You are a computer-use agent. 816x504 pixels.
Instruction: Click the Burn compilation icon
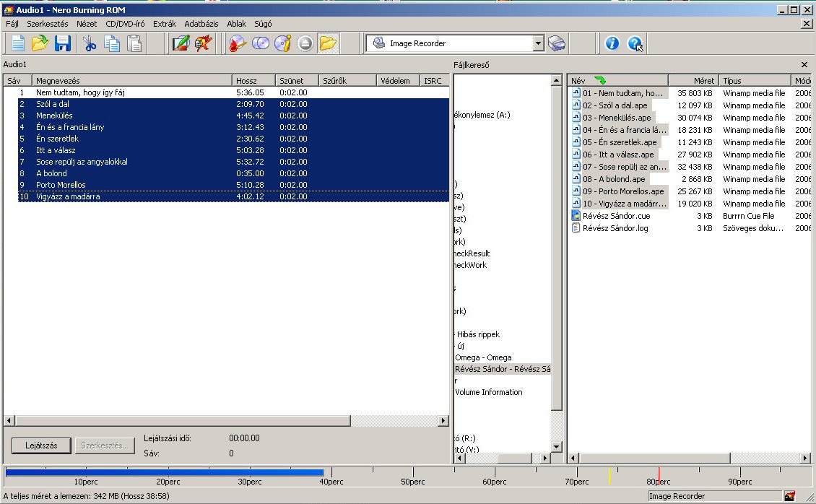238,44
